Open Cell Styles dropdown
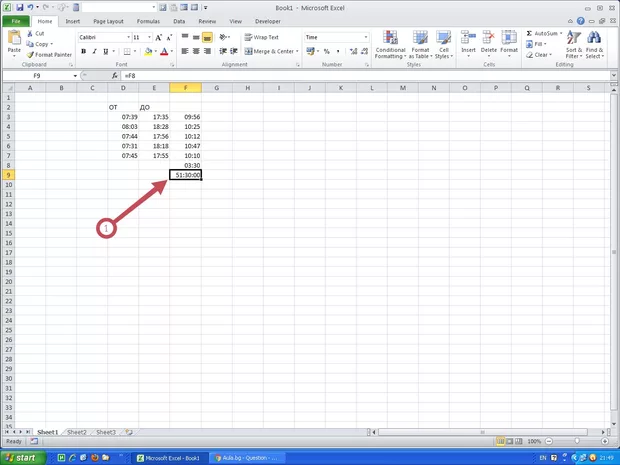Image resolution: width=620 pixels, height=465 pixels. coord(444,45)
